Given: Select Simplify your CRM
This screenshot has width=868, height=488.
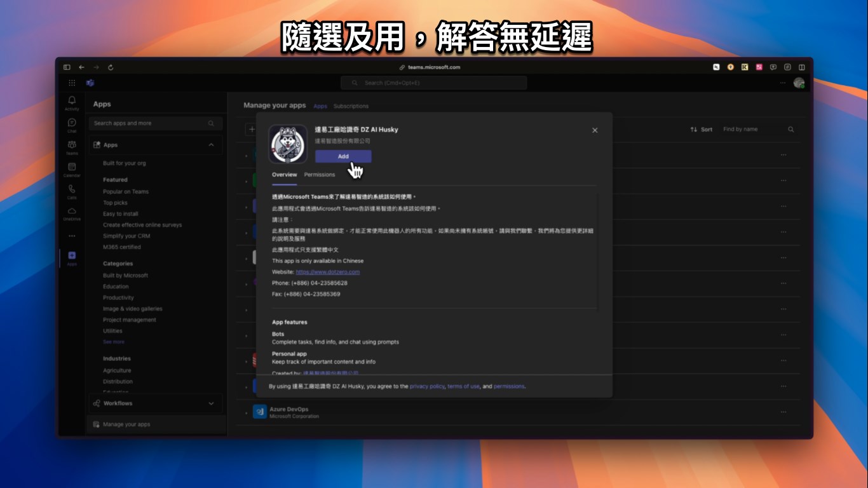Looking at the screenshot, I should (126, 236).
